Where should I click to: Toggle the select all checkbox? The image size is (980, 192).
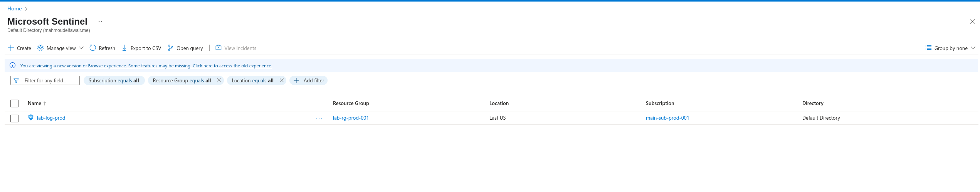coord(15,104)
